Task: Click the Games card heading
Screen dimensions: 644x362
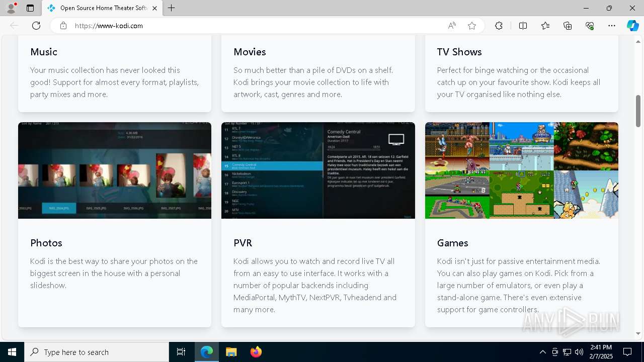Action: point(452,243)
